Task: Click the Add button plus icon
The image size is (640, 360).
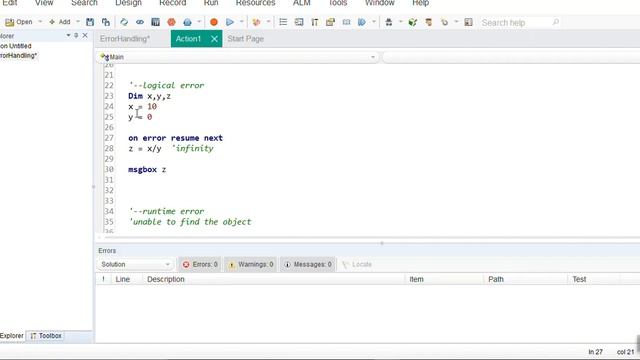Action: [52, 22]
